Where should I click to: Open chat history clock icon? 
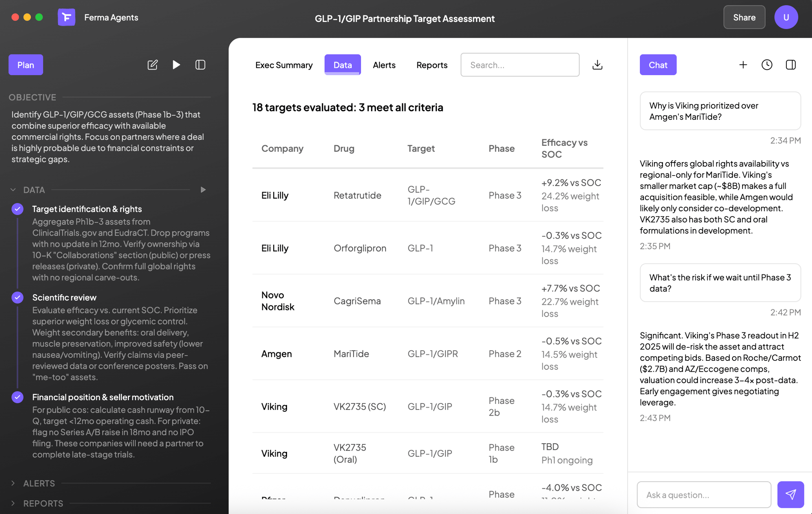click(x=767, y=65)
